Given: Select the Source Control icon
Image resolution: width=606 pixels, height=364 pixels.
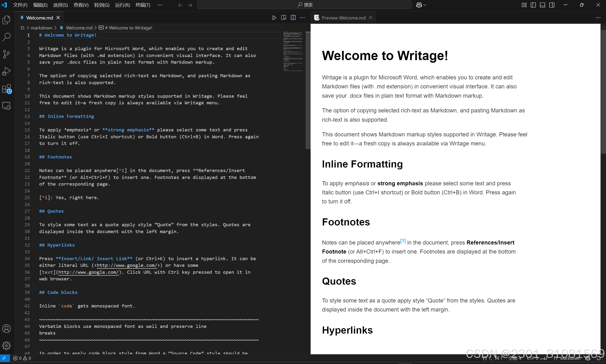Looking at the screenshot, I should pos(6,54).
